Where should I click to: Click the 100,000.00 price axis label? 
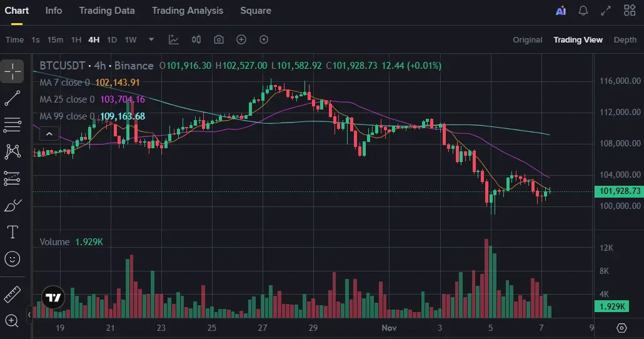tap(620, 206)
